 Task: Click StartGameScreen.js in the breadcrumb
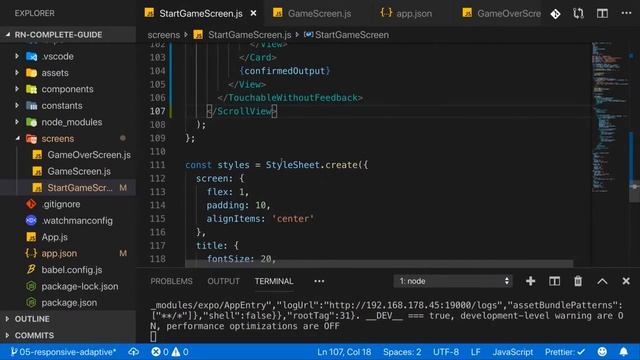point(249,35)
